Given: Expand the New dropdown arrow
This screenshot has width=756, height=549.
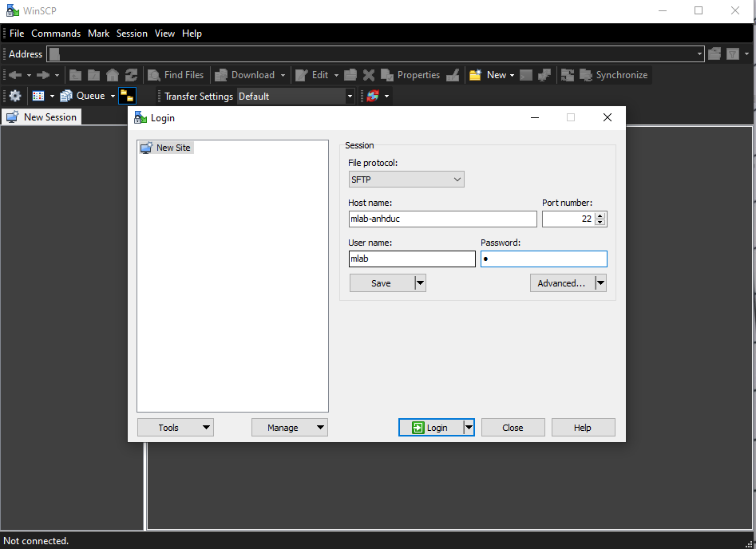Looking at the screenshot, I should point(512,75).
